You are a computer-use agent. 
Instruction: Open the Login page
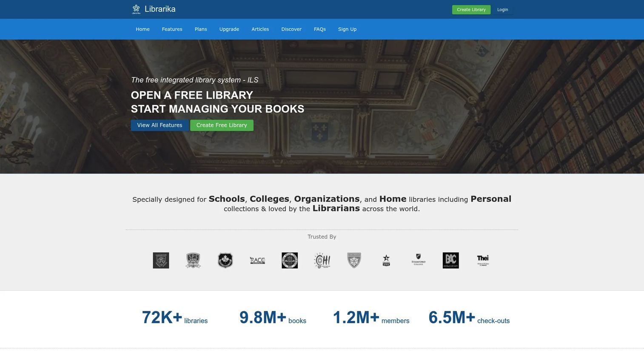coord(503,10)
